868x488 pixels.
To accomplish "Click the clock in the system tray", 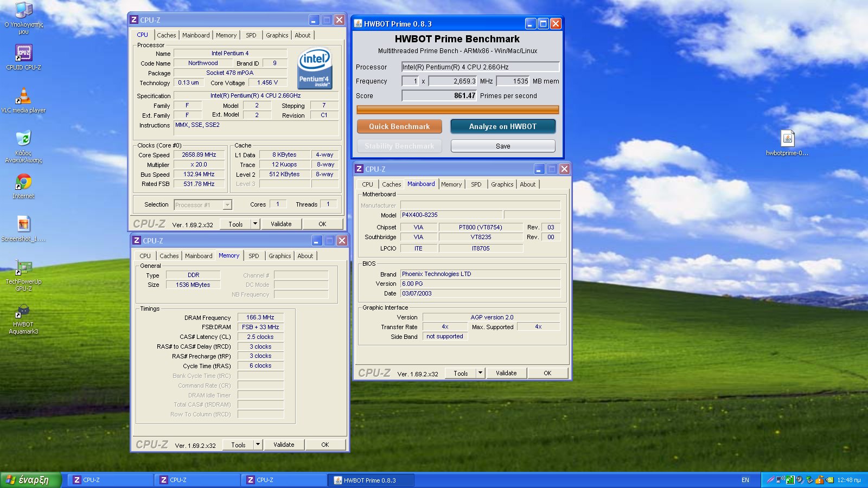I will pyautogui.click(x=849, y=480).
